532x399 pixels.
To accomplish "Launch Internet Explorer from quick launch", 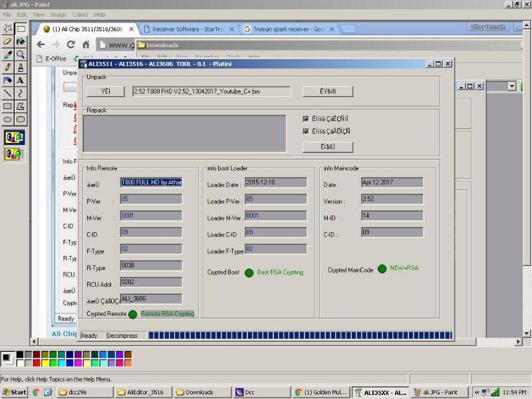I will [x=48, y=392].
